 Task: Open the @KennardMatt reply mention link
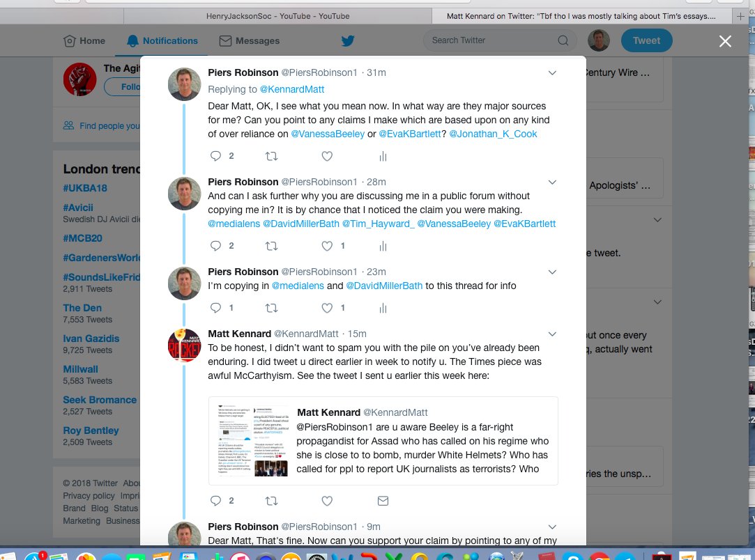pyautogui.click(x=292, y=89)
